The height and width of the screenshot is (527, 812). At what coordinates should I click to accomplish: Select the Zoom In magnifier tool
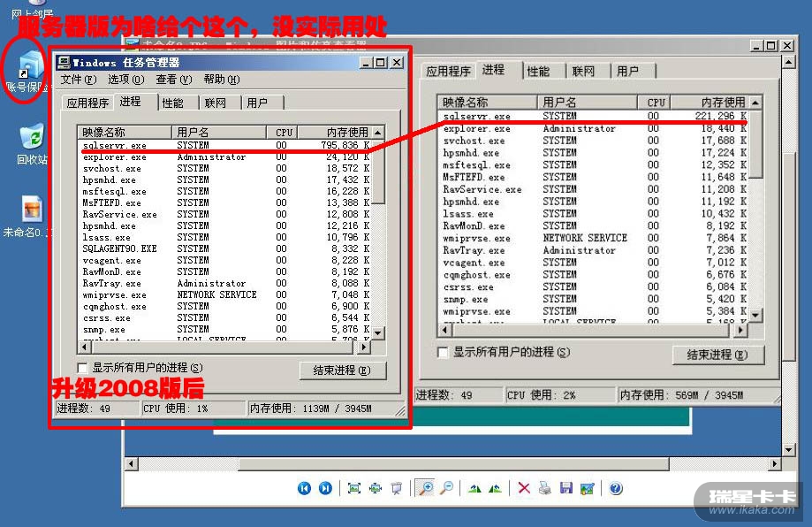pyautogui.click(x=426, y=488)
